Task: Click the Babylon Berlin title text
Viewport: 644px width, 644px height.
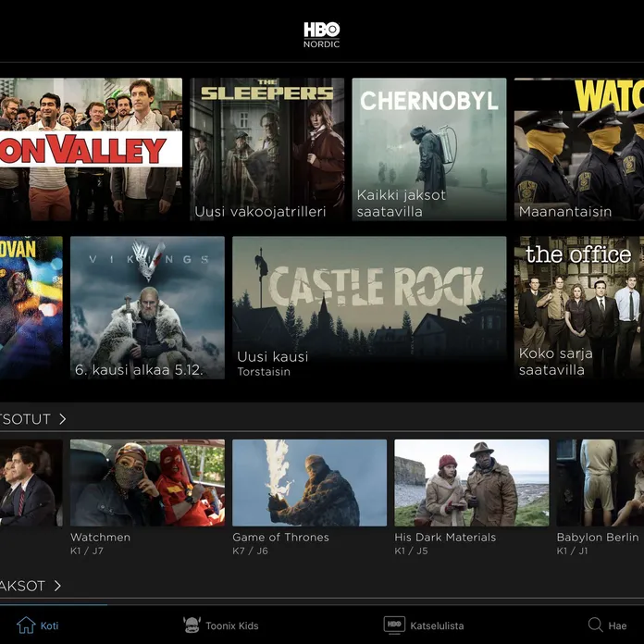Action: click(599, 538)
